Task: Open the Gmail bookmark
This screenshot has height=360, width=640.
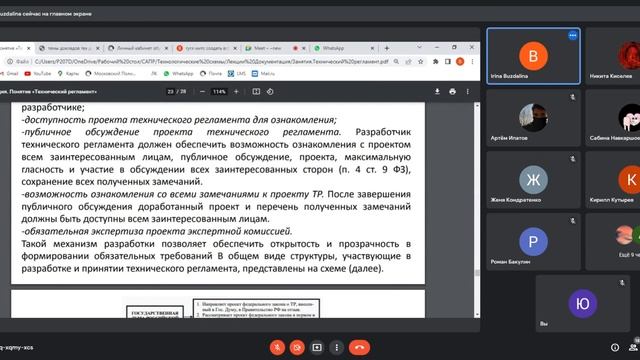Action: coord(9,73)
